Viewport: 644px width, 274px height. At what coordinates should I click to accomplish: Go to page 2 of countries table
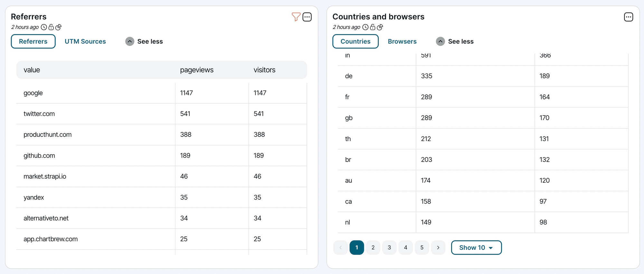[x=373, y=248]
